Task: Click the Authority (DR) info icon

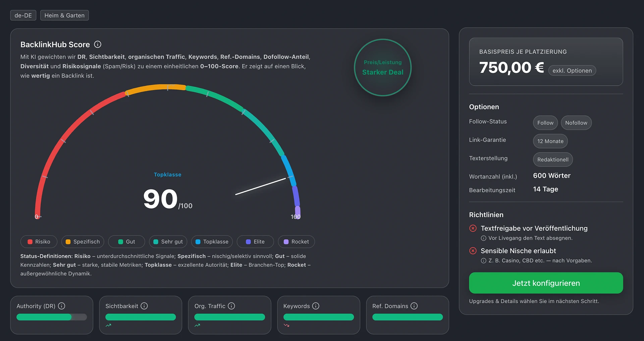Action: (61, 306)
